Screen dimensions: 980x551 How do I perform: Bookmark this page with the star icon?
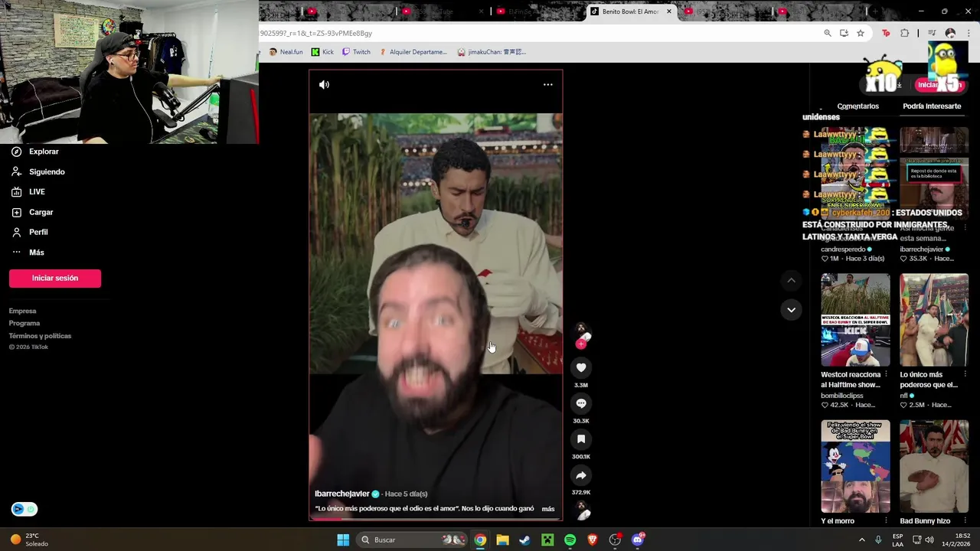(x=861, y=34)
